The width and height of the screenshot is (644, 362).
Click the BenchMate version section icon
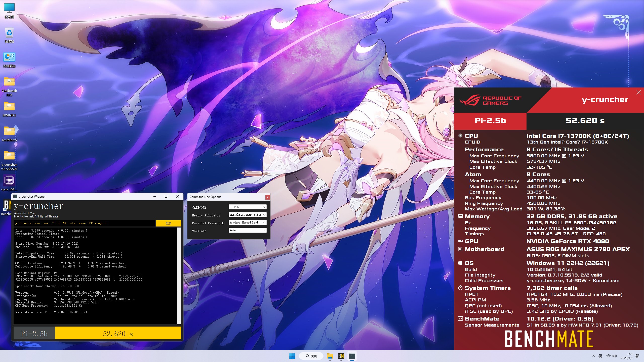point(460,319)
